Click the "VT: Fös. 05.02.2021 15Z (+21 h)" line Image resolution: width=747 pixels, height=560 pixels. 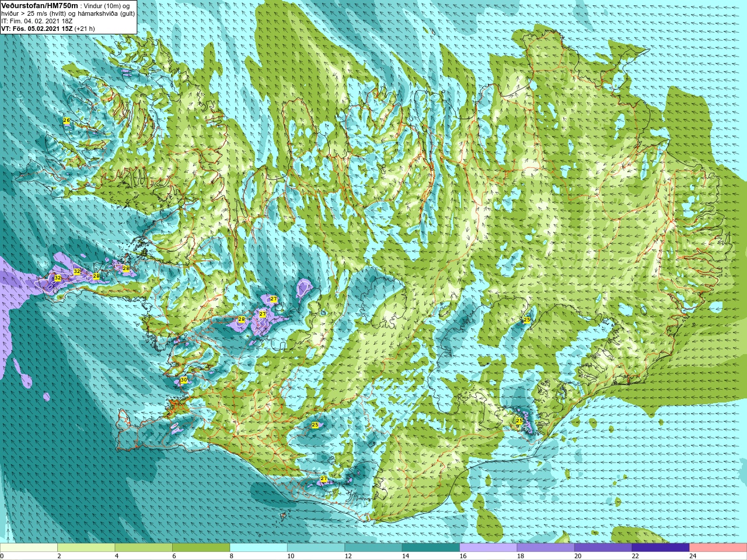pos(48,29)
